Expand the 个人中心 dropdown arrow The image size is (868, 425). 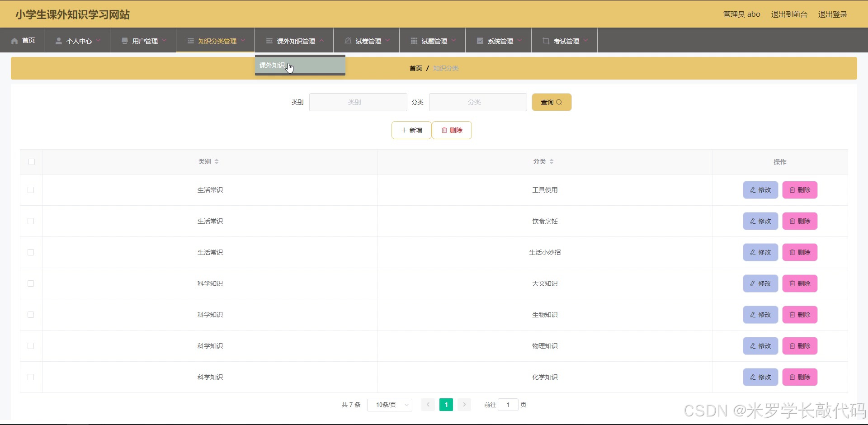(x=98, y=40)
